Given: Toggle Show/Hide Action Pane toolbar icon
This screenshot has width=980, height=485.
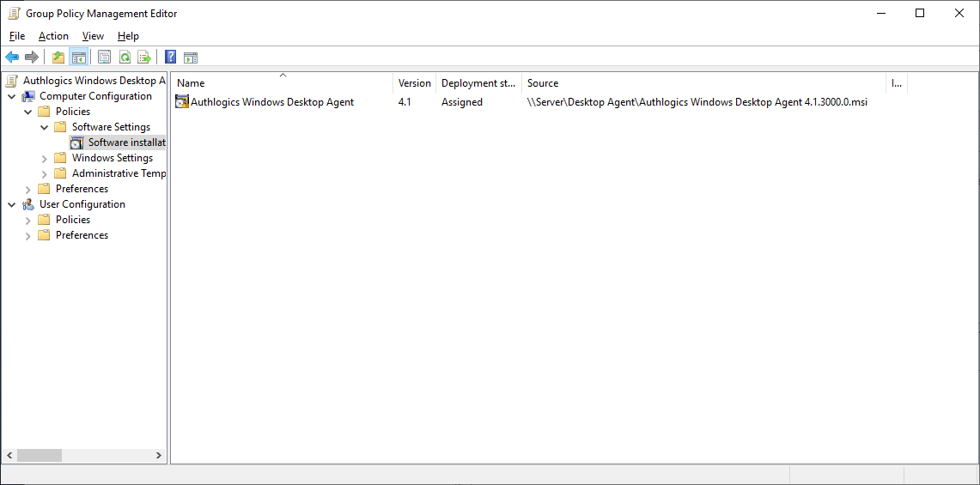Looking at the screenshot, I should click(191, 58).
